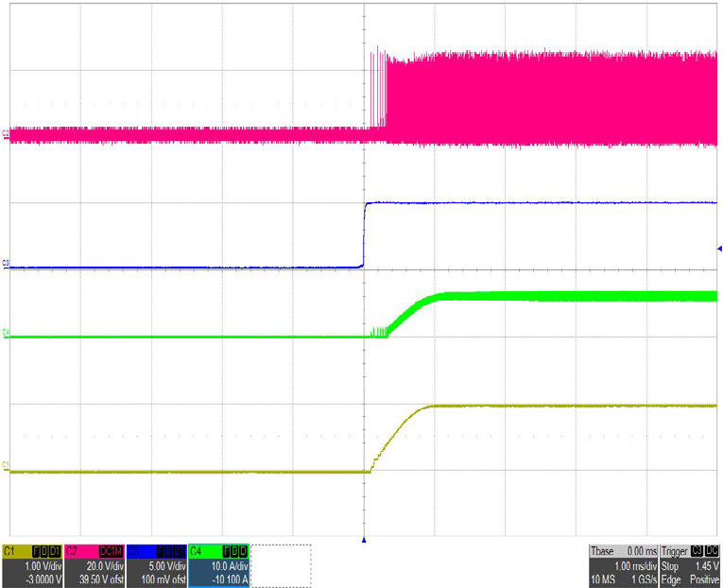Click the blue C3 trace rising edge
The image size is (723, 588).
tap(365, 236)
